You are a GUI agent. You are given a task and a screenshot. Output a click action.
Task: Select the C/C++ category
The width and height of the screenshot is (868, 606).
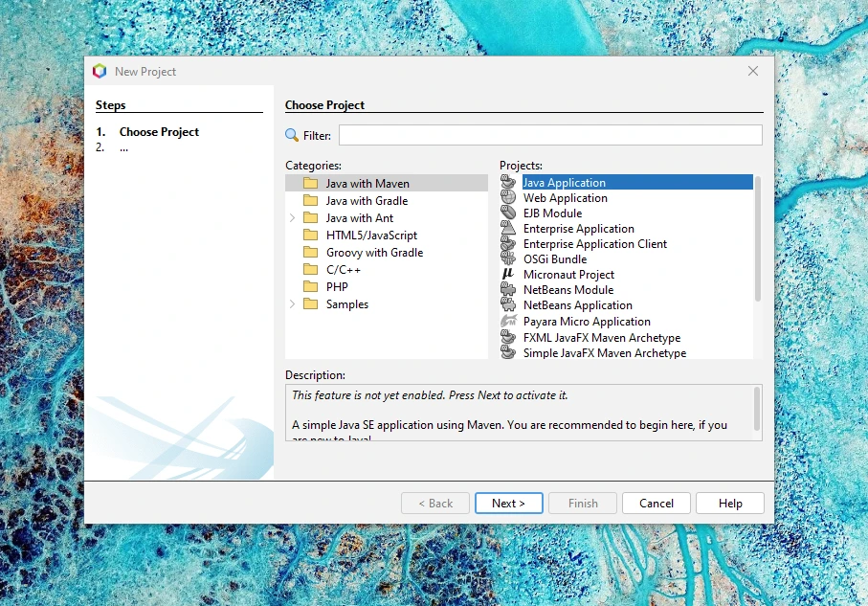(x=387, y=269)
